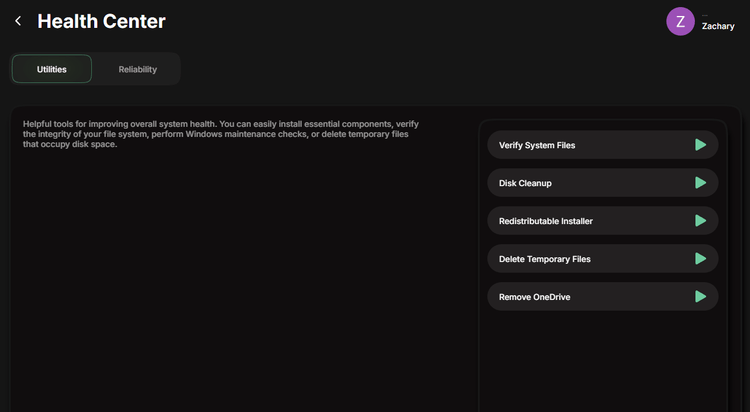Image resolution: width=750 pixels, height=412 pixels.
Task: Click the back arrow beside Health Center
Action: pos(18,21)
